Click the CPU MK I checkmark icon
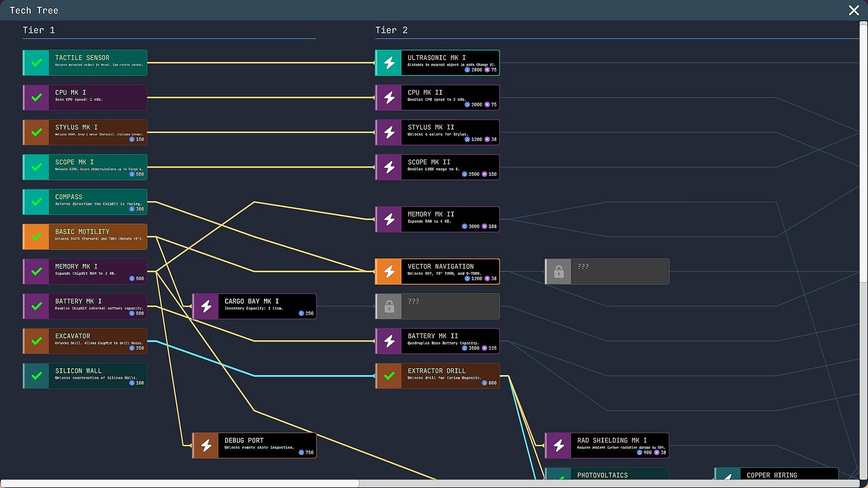This screenshot has height=488, width=868. (37, 98)
